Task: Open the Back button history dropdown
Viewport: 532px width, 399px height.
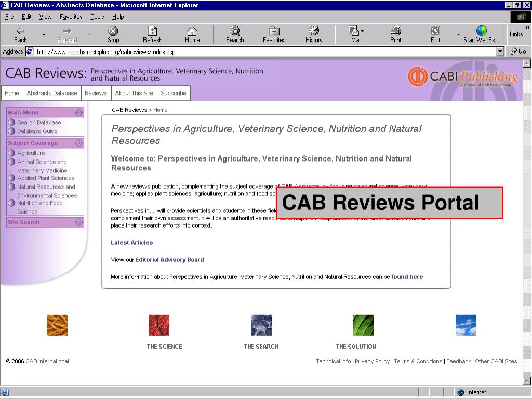Action: click(44, 35)
